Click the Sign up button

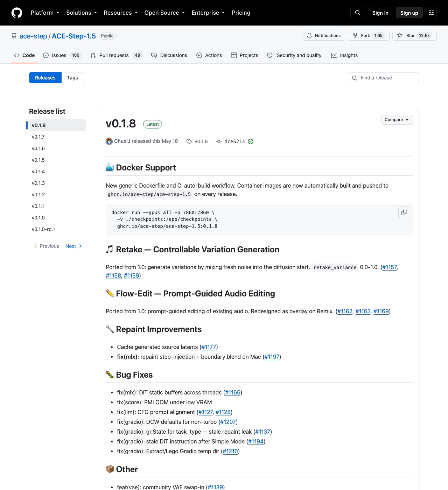pyautogui.click(x=409, y=13)
